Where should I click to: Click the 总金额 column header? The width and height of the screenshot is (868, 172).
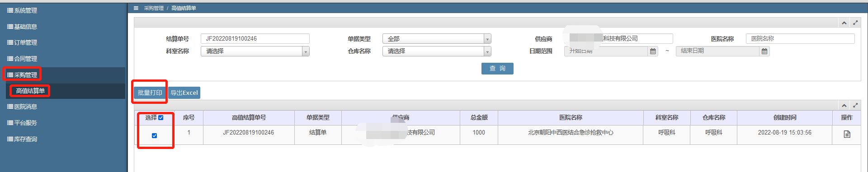[479, 117]
